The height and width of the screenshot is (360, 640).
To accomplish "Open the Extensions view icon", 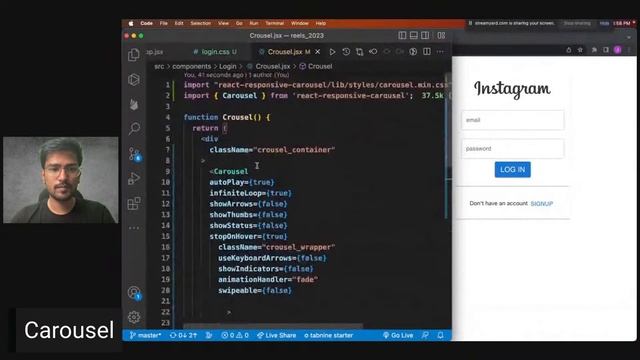I will coord(134,203).
